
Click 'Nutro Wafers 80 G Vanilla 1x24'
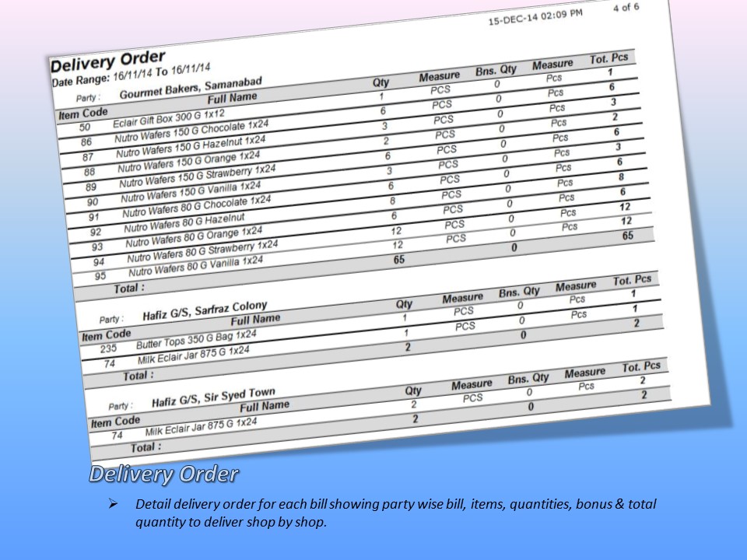pyautogui.click(x=196, y=267)
